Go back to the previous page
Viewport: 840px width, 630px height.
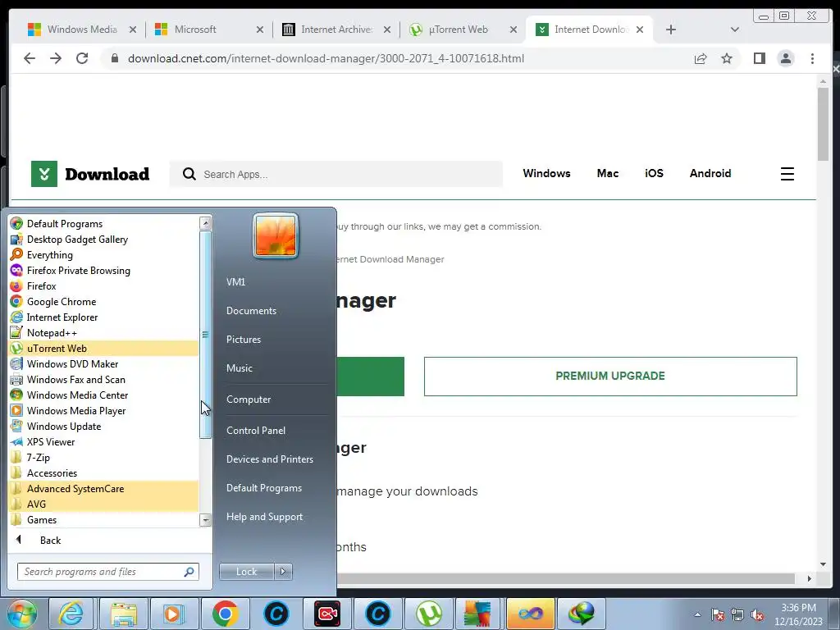(30, 58)
